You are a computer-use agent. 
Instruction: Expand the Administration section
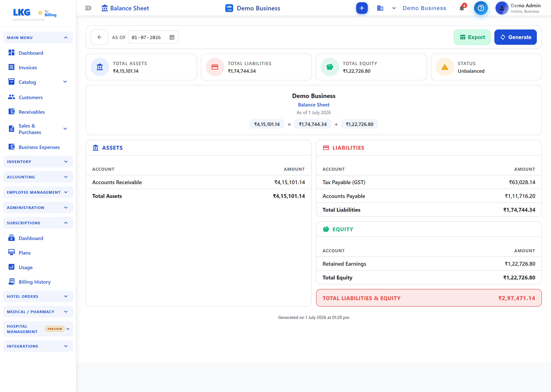pyautogui.click(x=38, y=208)
